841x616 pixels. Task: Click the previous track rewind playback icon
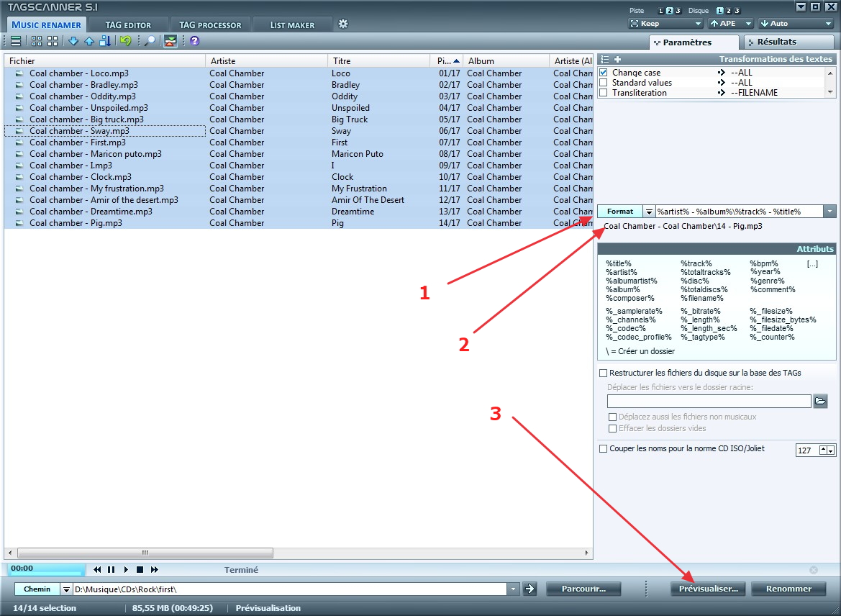pos(97,569)
